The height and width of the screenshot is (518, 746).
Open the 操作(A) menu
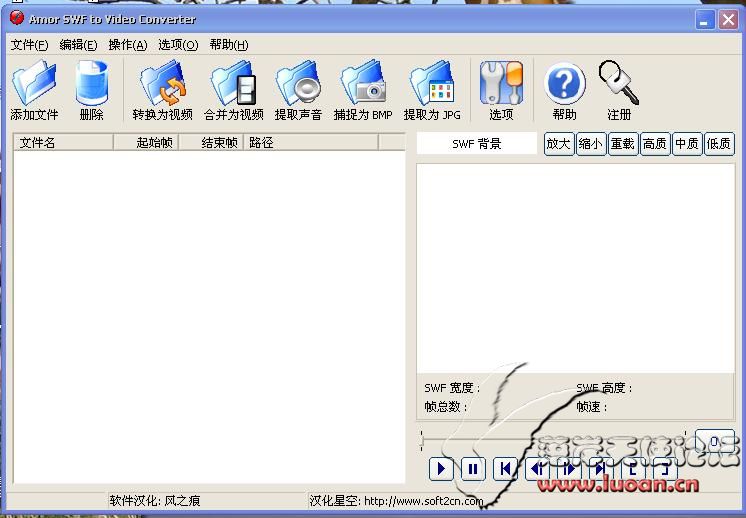tap(128, 45)
